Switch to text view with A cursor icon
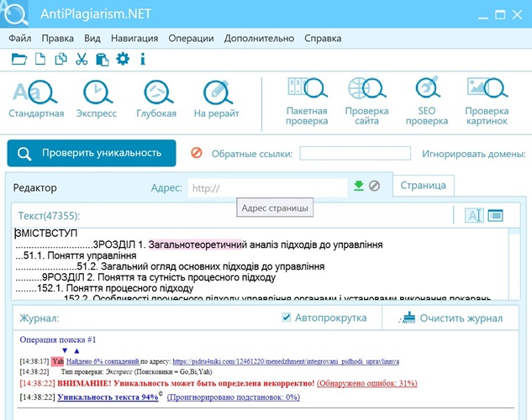 click(474, 215)
